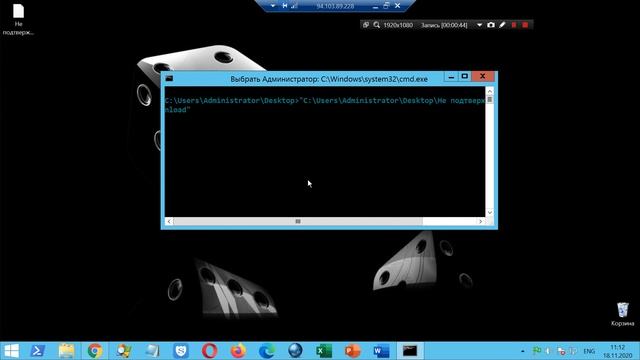The height and width of the screenshot is (360, 640).
Task: Click the network tray icon with red mark
Action: (561, 351)
